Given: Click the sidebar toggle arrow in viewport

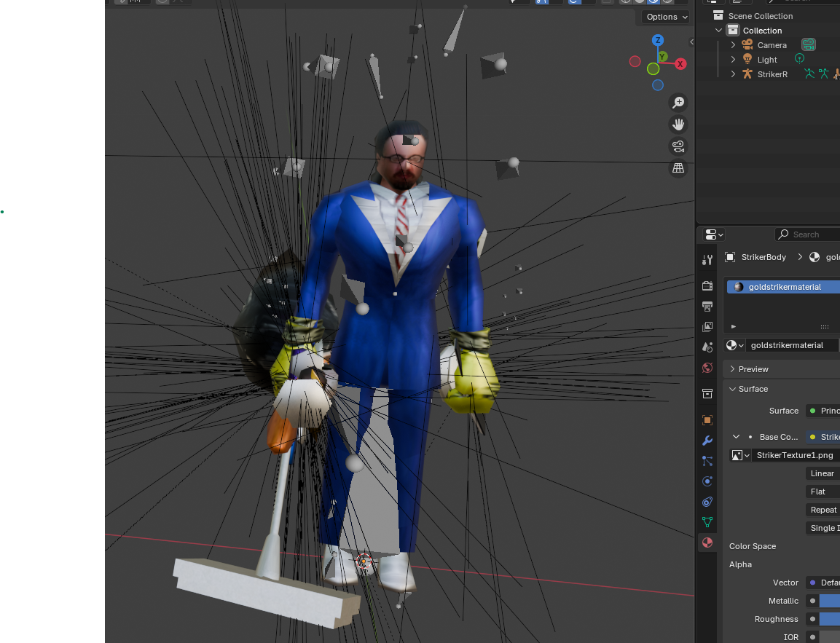Looking at the screenshot, I should [691, 42].
